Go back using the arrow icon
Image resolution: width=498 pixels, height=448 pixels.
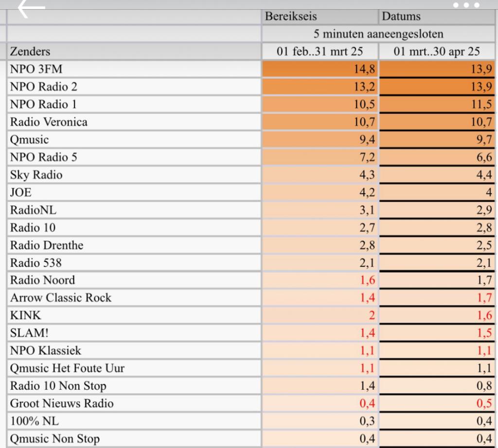pos(32,8)
